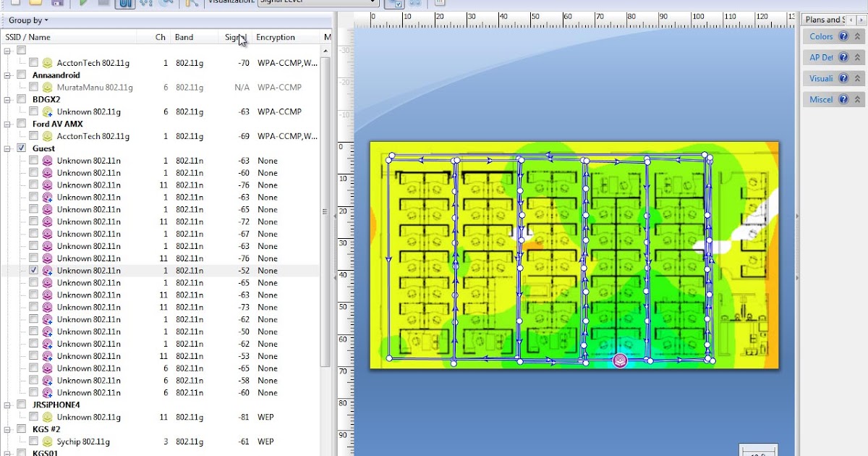Screen dimensions: 868x456
Task: Expand the Visuali panel chevron
Action: (858, 79)
